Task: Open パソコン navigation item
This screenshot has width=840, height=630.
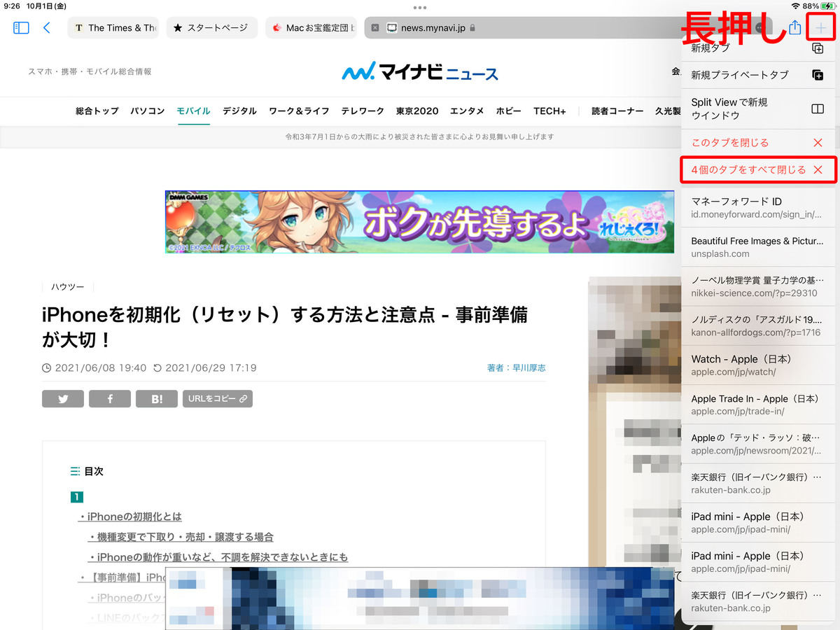Action: pos(148,111)
